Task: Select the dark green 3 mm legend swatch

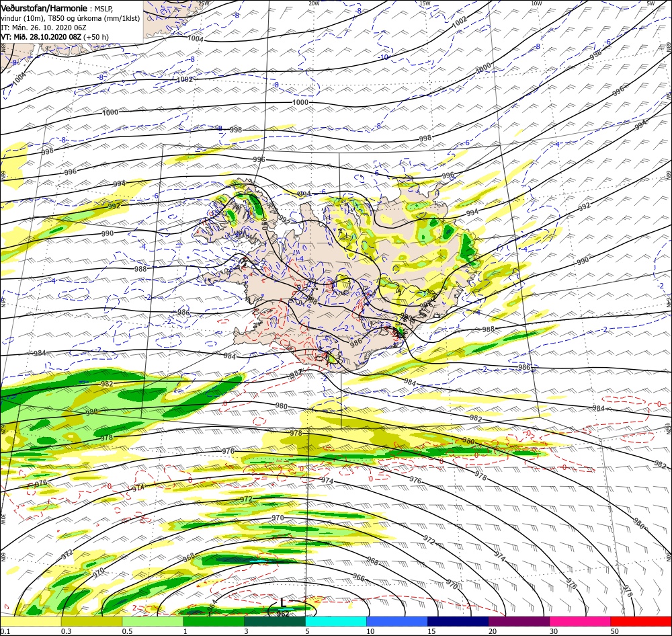Action: pyautogui.click(x=275, y=621)
